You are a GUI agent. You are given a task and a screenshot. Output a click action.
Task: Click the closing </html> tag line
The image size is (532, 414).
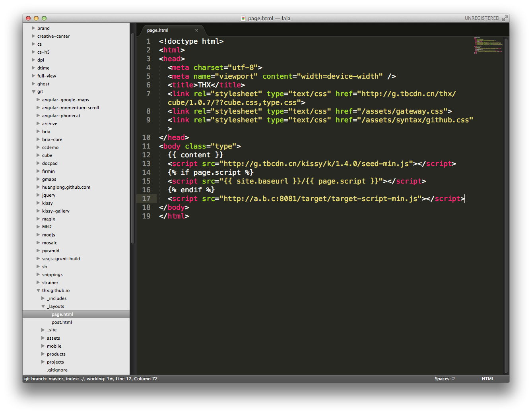(x=174, y=216)
